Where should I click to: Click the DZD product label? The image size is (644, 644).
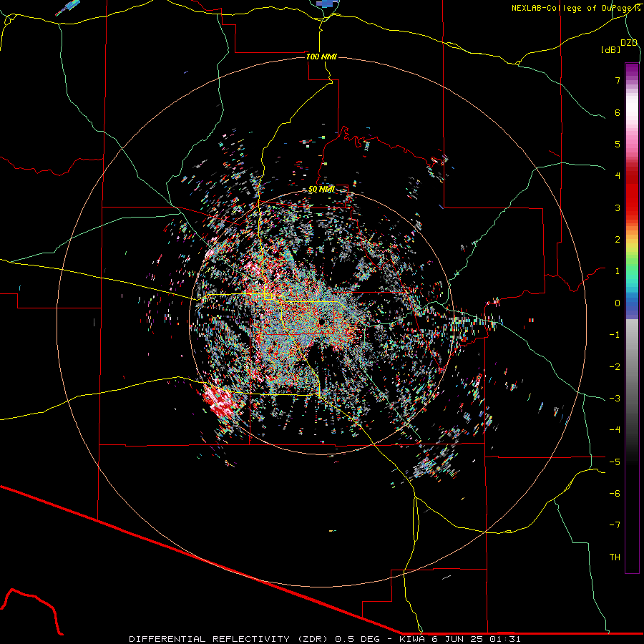point(629,42)
